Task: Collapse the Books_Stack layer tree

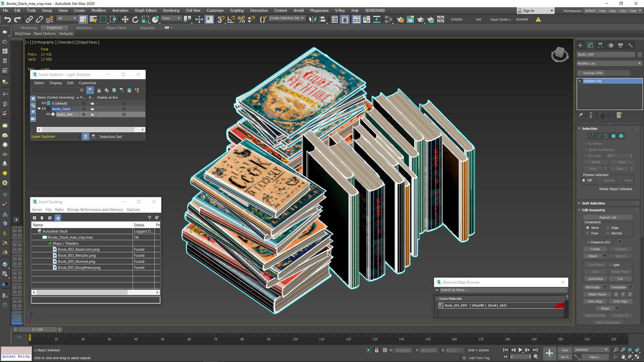Action: tap(39, 109)
